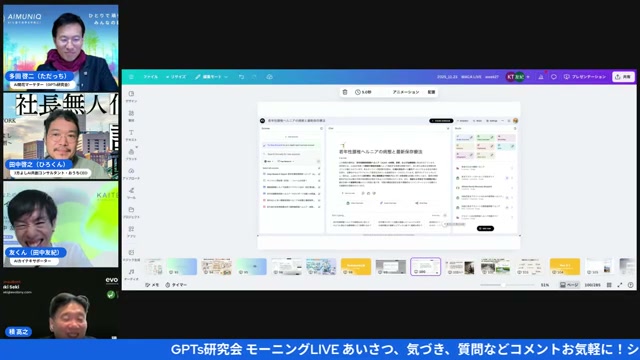Select page thumbnail 97
640x360 pixels.
(321, 267)
